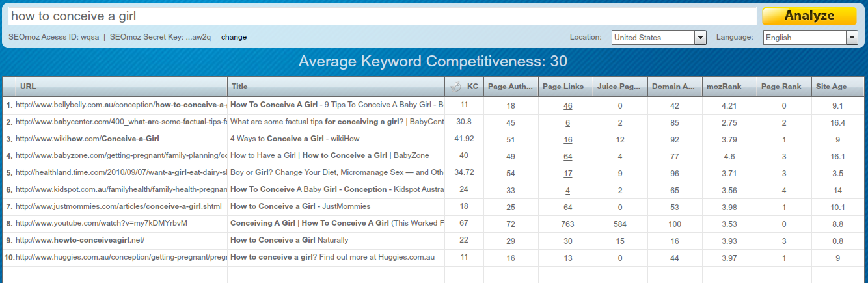The image size is (868, 283).
Task: Open page links count 17 for healthland.time
Action: coord(568,173)
